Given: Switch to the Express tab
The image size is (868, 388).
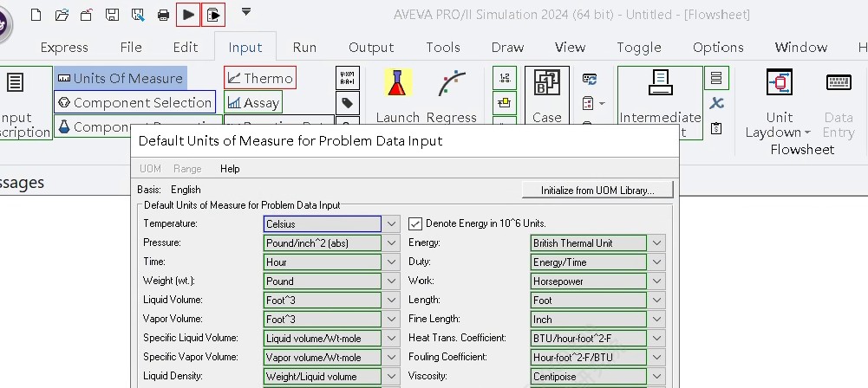Looking at the screenshot, I should [64, 48].
